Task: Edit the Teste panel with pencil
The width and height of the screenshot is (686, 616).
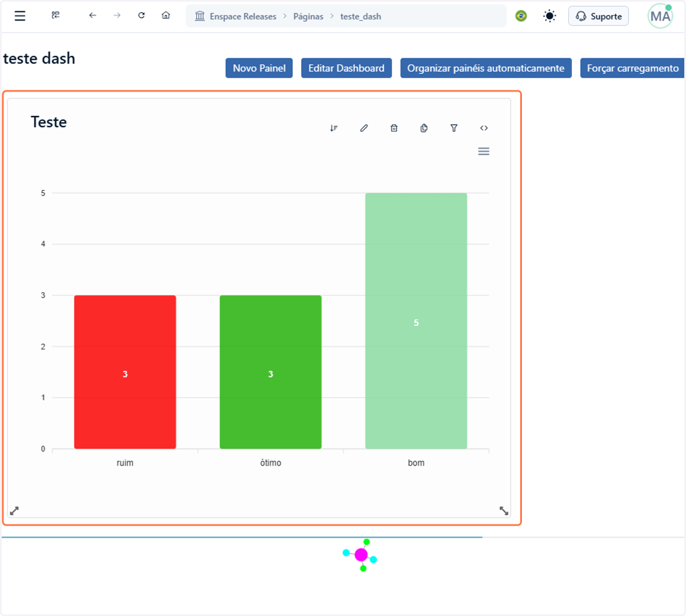Action: point(364,128)
